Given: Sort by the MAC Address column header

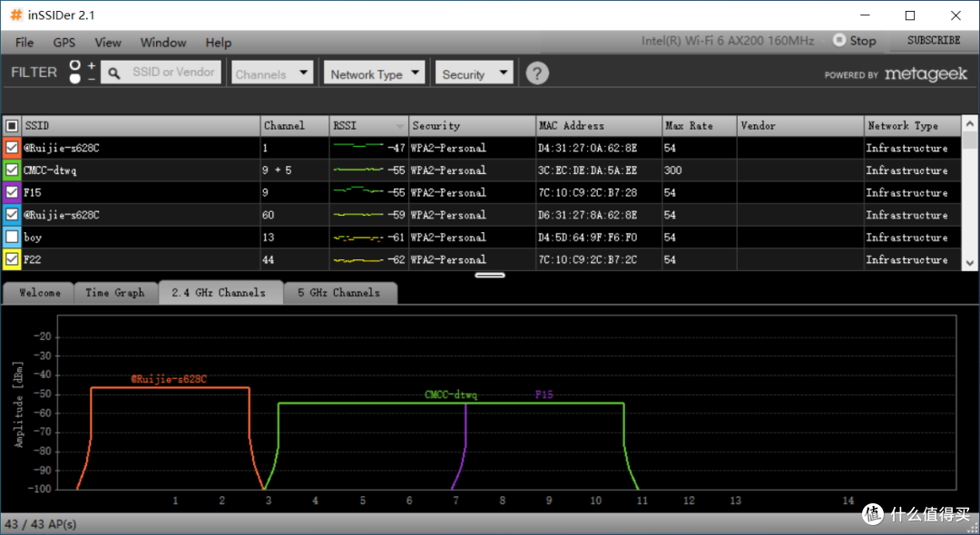Looking at the screenshot, I should click(599, 126).
